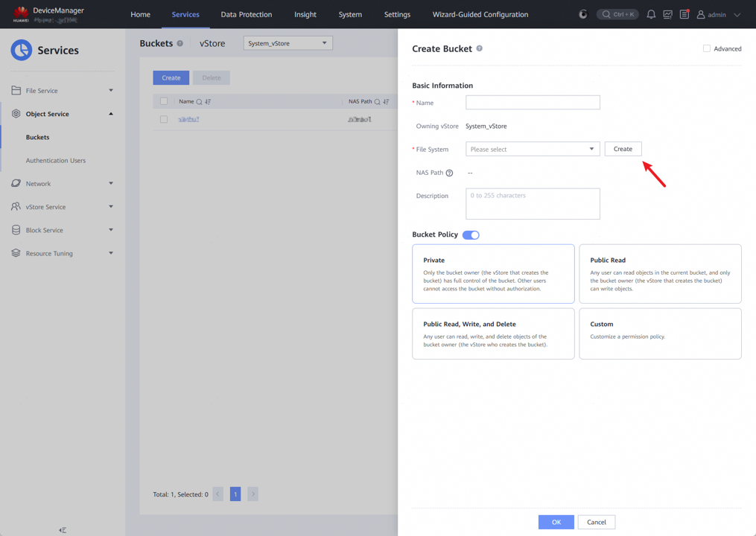Toggle the Bucket Policy switch off
756x536 pixels.
[x=471, y=235]
